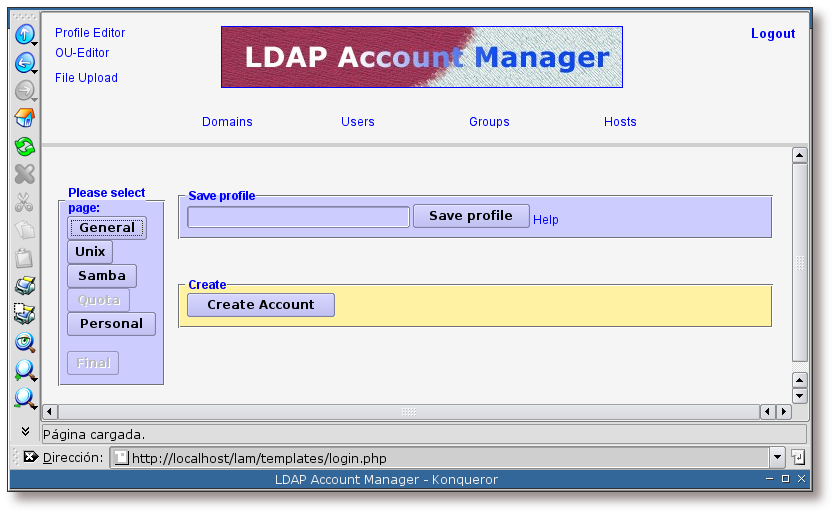Screen dimensions: 836x515
Task: Clear the address bar with the X icon
Action: [30, 457]
